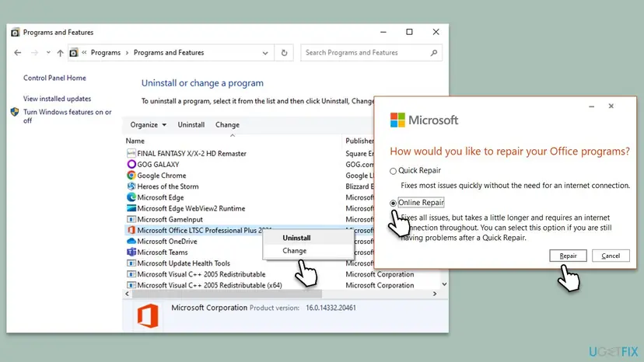Screen dimensions: 644x362
Task: Open recent locations dropdown arrow
Action: (x=48, y=53)
